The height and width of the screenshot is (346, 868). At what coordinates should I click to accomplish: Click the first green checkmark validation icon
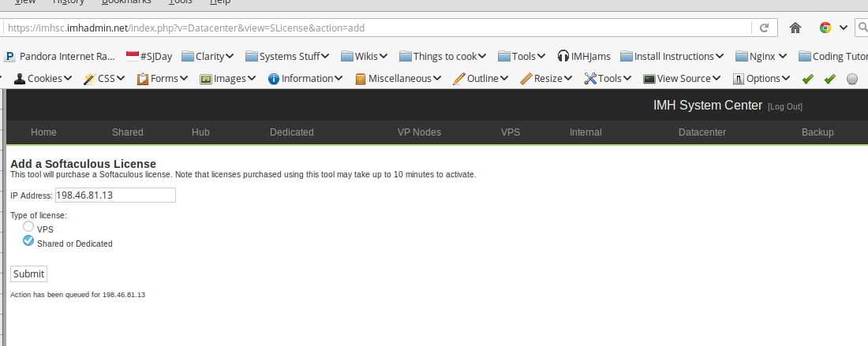[807, 79]
